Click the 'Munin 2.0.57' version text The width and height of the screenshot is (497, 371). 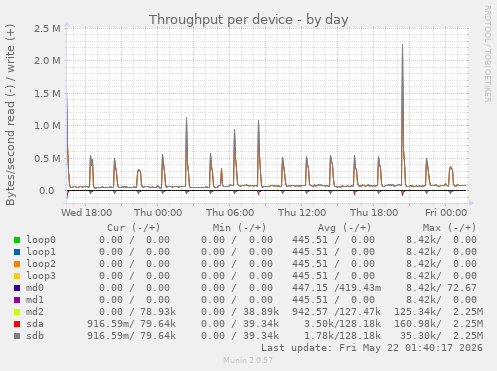point(248,360)
